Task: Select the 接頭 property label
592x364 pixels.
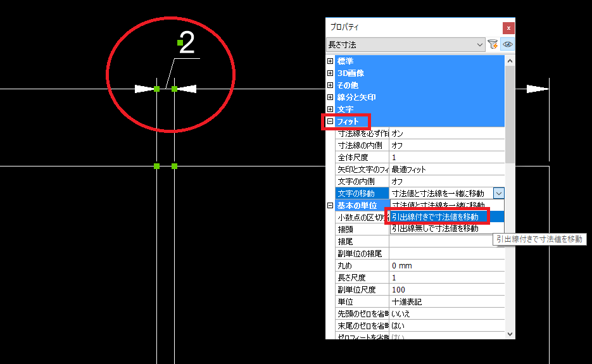Action: click(362, 230)
